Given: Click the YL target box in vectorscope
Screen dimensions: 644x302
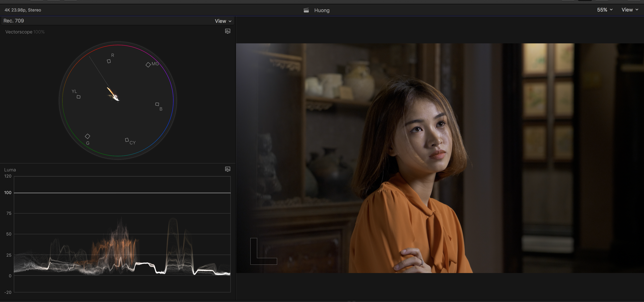Looking at the screenshot, I should tap(79, 97).
